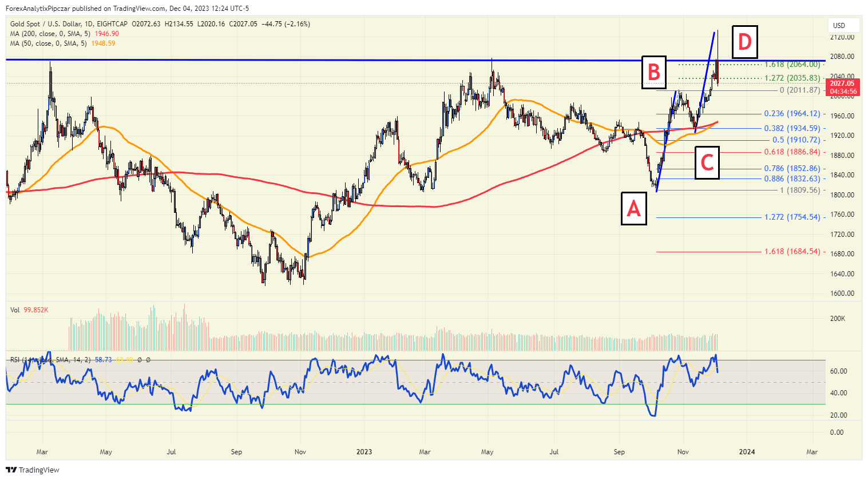Click the red 2027.05 current price tag
Viewport: 868px width, 480px height.
click(843, 88)
